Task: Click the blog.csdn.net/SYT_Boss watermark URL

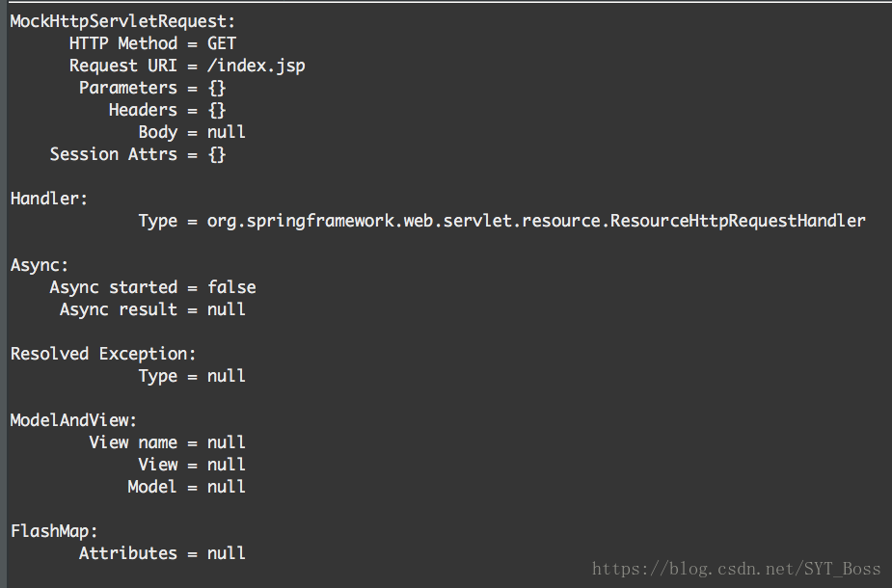Action: tap(736, 569)
